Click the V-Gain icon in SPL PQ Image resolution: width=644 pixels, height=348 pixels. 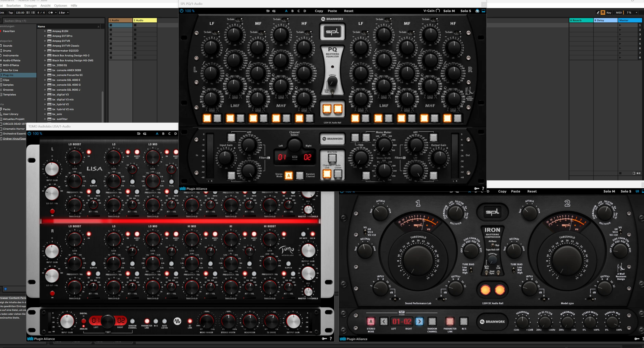pyautogui.click(x=438, y=11)
